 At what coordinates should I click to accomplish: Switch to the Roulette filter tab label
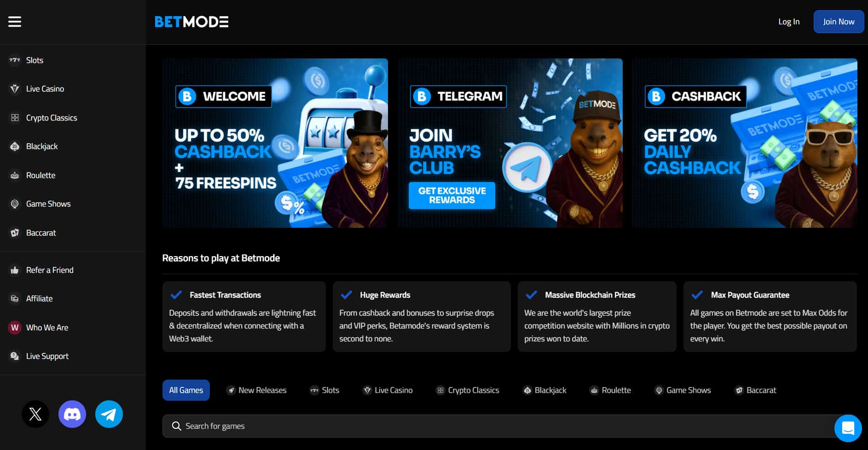coord(616,390)
